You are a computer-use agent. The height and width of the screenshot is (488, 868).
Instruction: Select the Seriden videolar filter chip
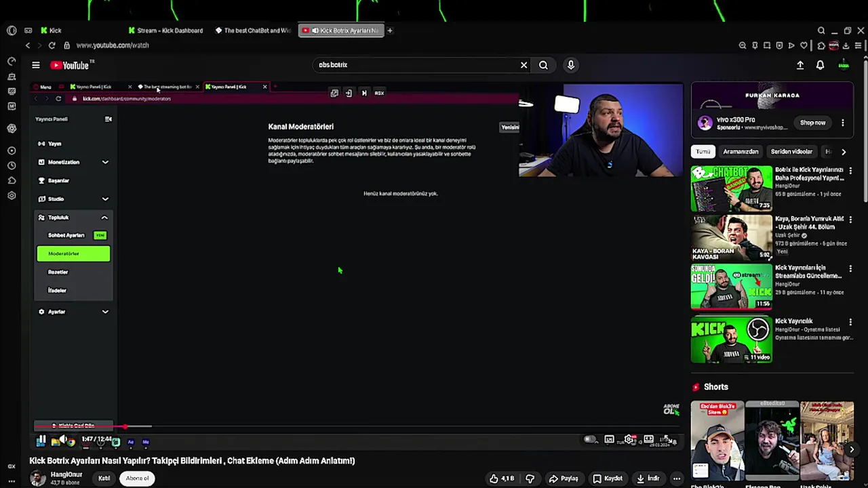(791, 152)
